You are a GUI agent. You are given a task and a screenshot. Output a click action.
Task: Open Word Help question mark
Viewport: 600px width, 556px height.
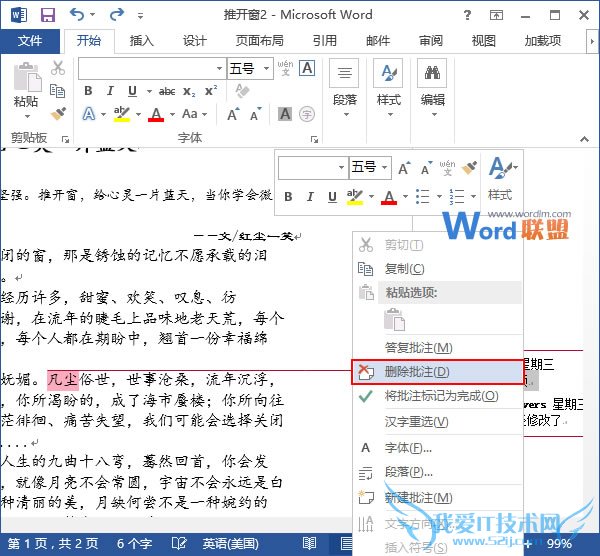point(467,15)
